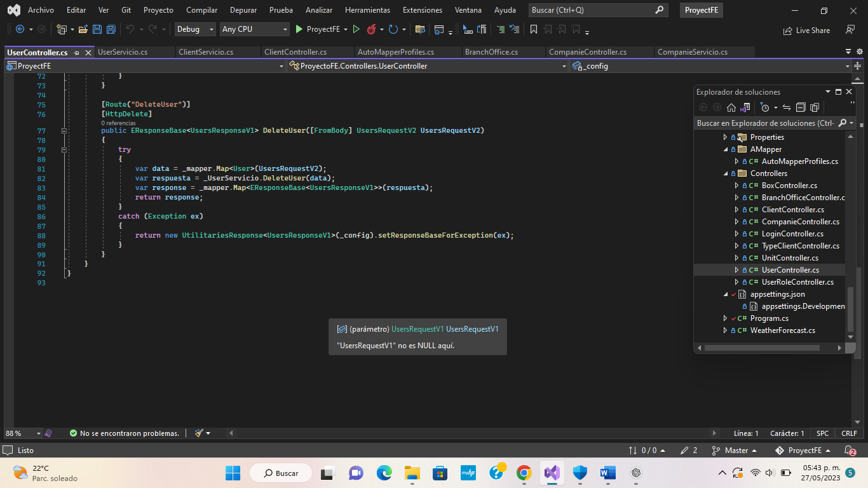Screen dimensions: 868x488
Task: Open the Depurar menu
Action: (243, 10)
